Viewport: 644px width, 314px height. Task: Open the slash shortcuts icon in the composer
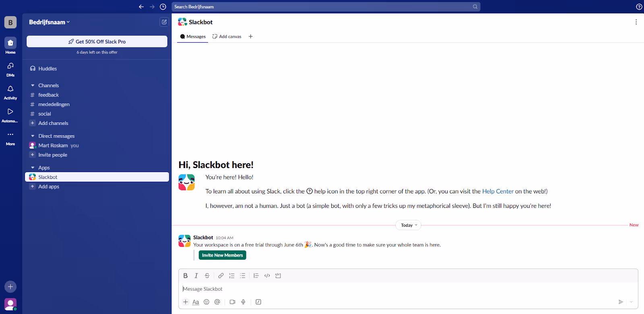(258, 302)
